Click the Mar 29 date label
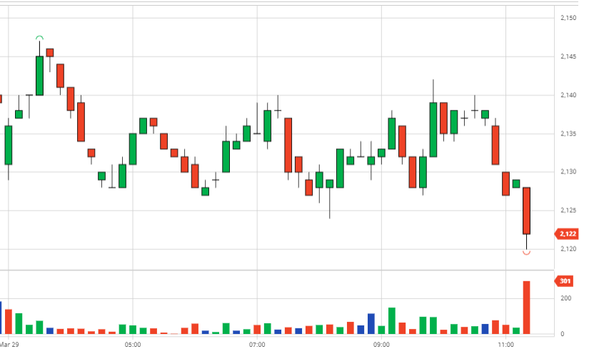 (9, 345)
